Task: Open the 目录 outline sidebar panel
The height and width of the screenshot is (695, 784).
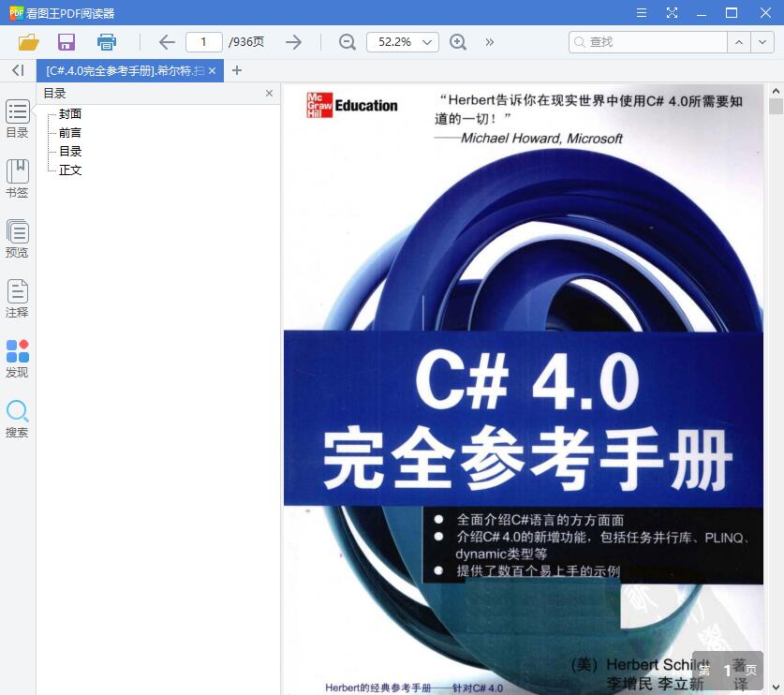Action: 18,119
